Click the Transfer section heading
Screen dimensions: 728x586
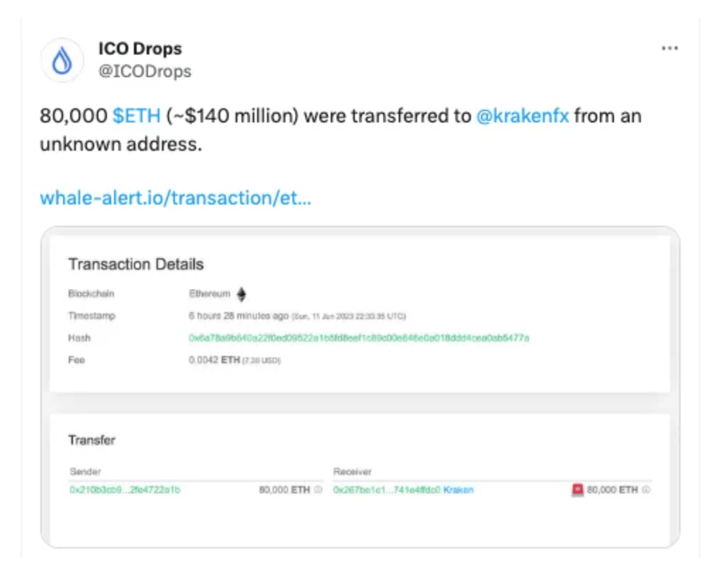[x=92, y=440]
